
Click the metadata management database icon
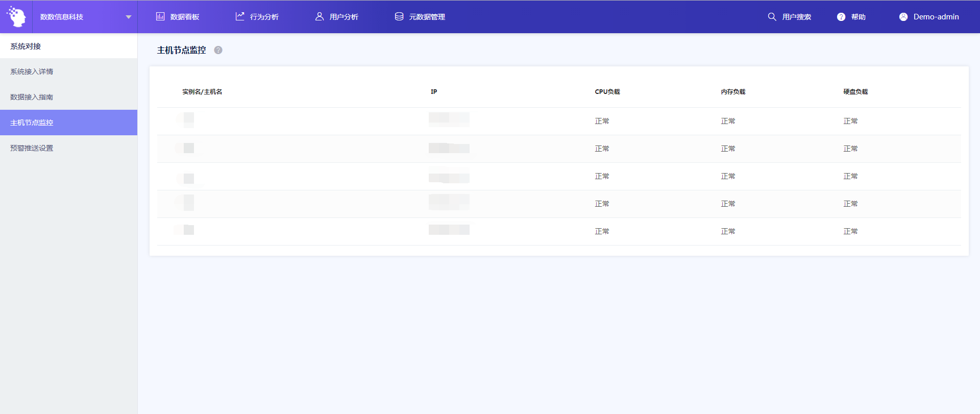pos(399,16)
